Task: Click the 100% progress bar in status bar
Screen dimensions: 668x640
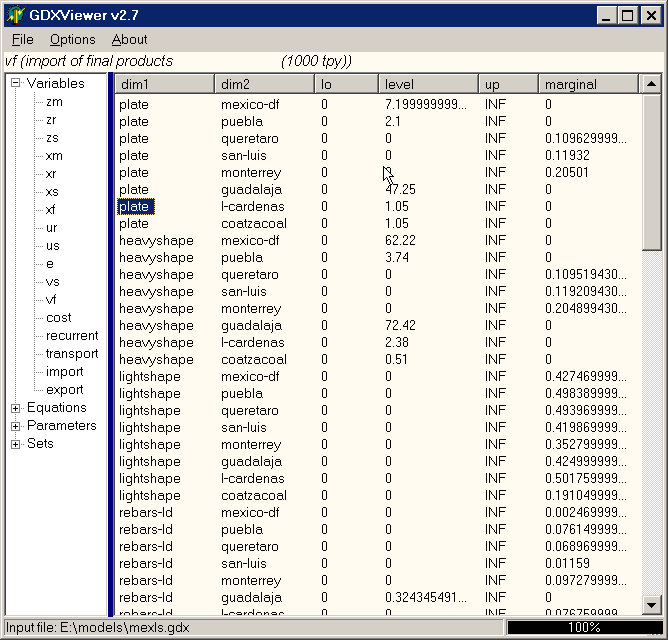Action: (x=583, y=628)
